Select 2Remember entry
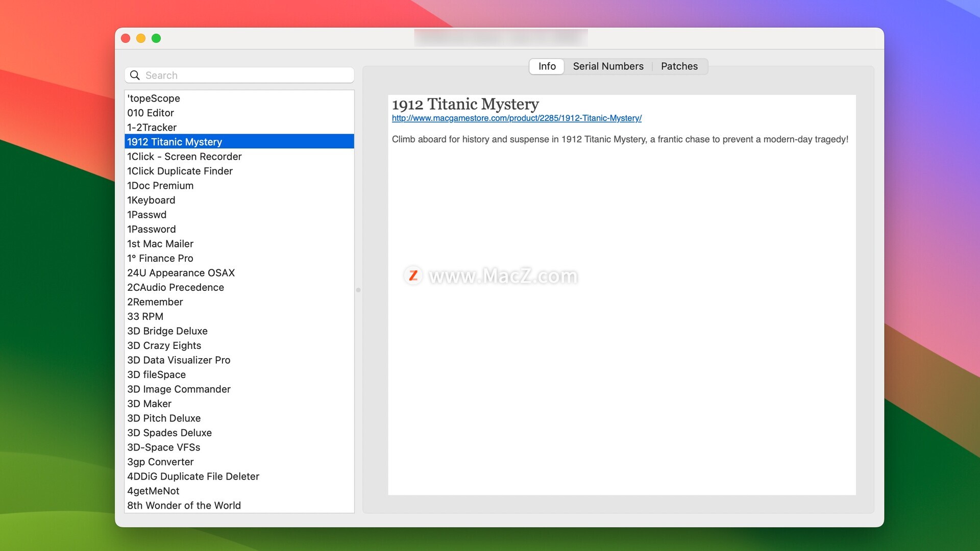The height and width of the screenshot is (551, 980). pyautogui.click(x=239, y=302)
